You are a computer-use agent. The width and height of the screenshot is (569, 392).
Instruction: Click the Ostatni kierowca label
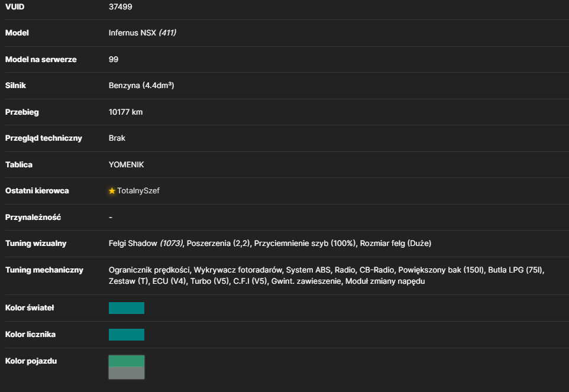click(x=37, y=191)
